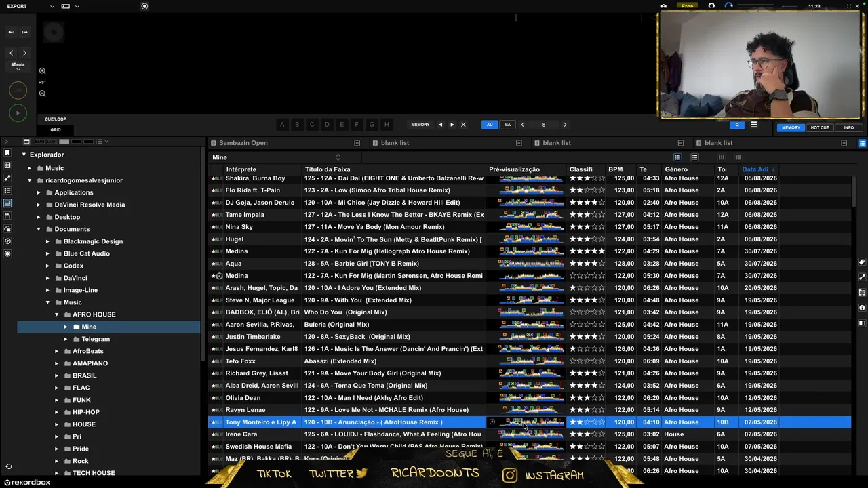Toggle hot cue D

(327, 125)
